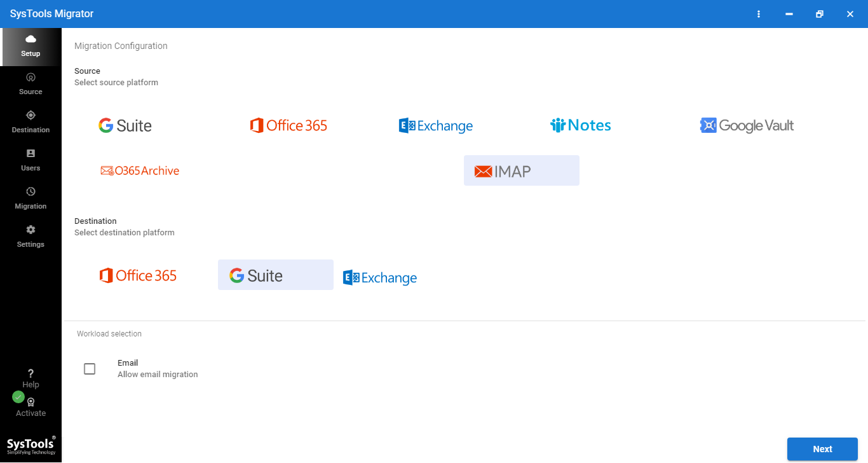The width and height of the screenshot is (868, 463).
Task: Select O365 Archive source option
Action: pos(140,170)
